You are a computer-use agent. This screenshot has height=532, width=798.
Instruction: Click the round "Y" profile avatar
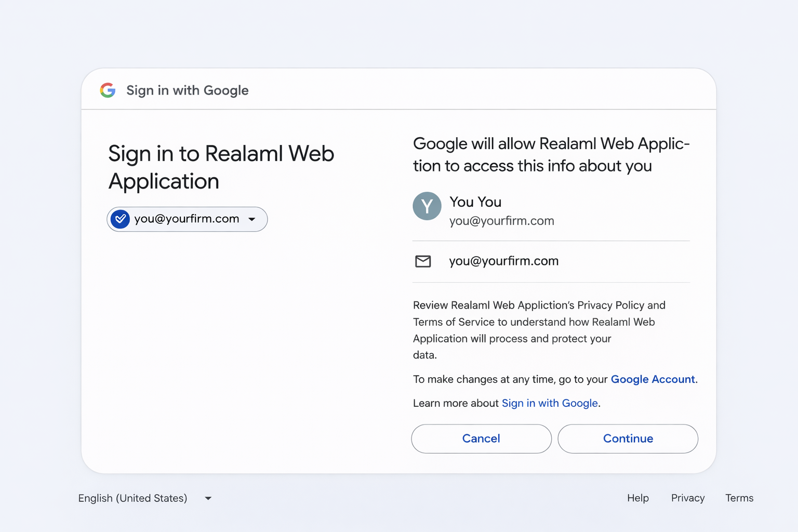(x=427, y=206)
